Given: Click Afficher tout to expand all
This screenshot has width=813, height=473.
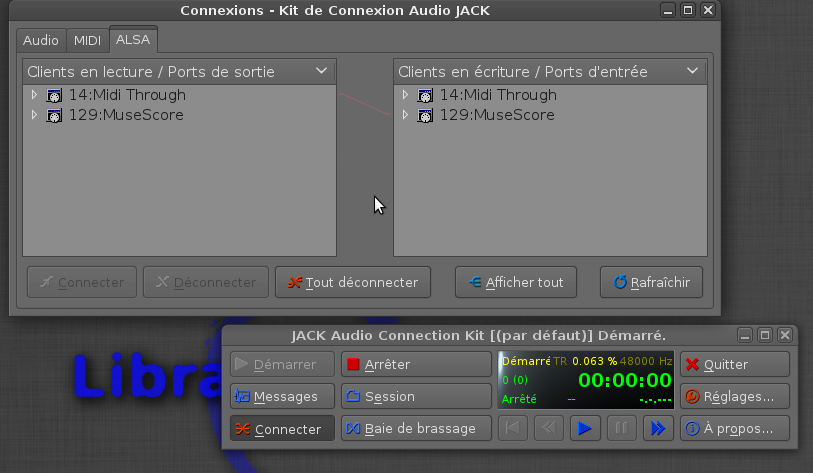Looking at the screenshot, I should tap(516, 282).
